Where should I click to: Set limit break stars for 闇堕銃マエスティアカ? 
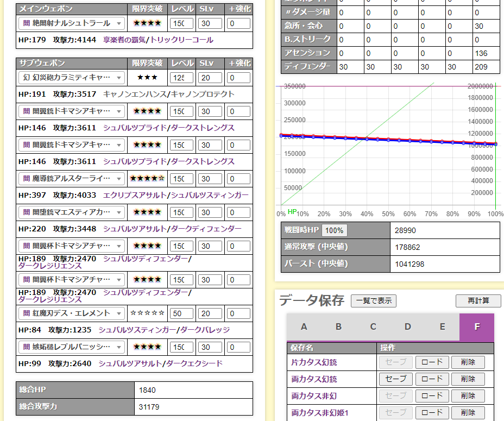pyautogui.click(x=147, y=212)
